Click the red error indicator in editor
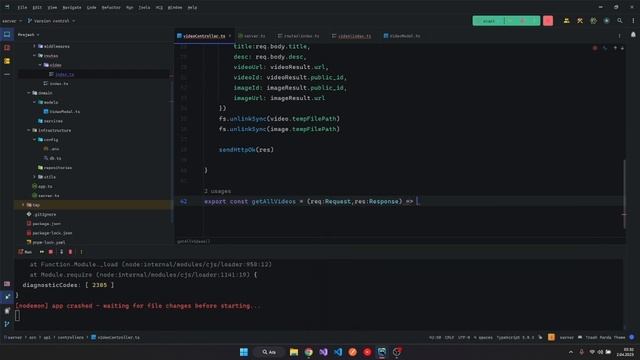 595,48
